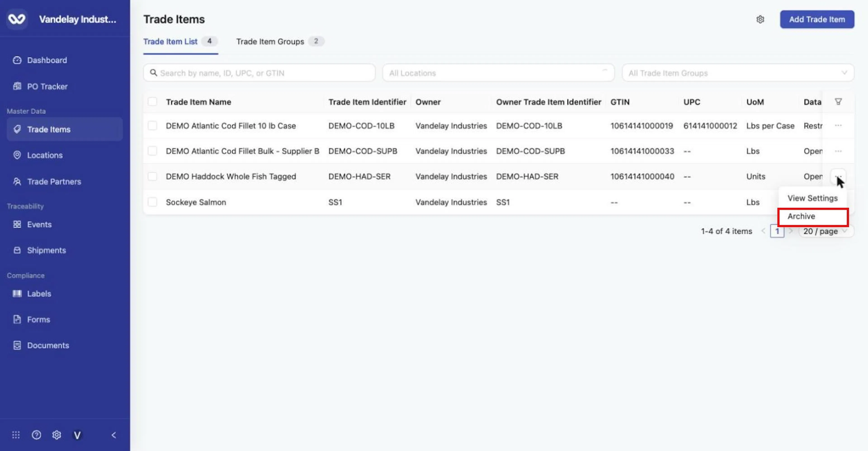Open the 20 / page size dropdown
Screen dimensions: 868x451
(x=826, y=231)
